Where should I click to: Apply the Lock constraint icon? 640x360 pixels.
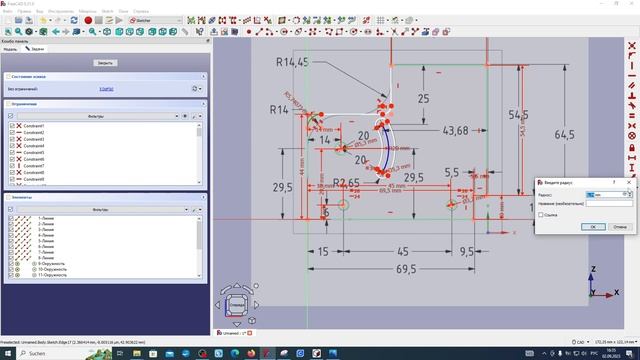pyautogui.click(x=632, y=147)
